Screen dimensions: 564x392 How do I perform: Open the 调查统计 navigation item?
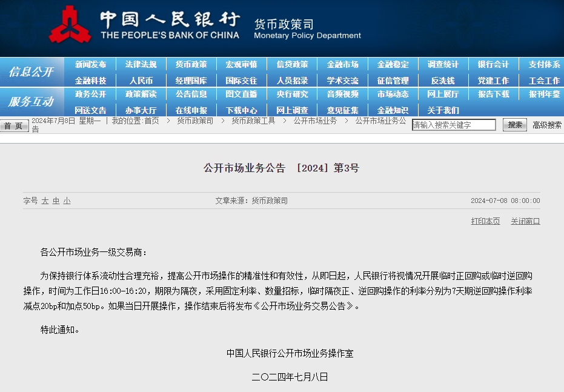pyautogui.click(x=443, y=64)
